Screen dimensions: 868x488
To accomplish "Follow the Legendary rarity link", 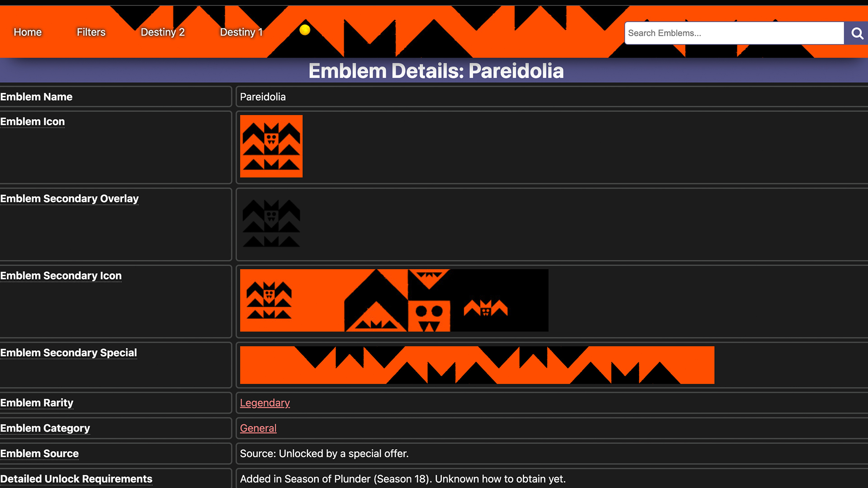I will [265, 403].
